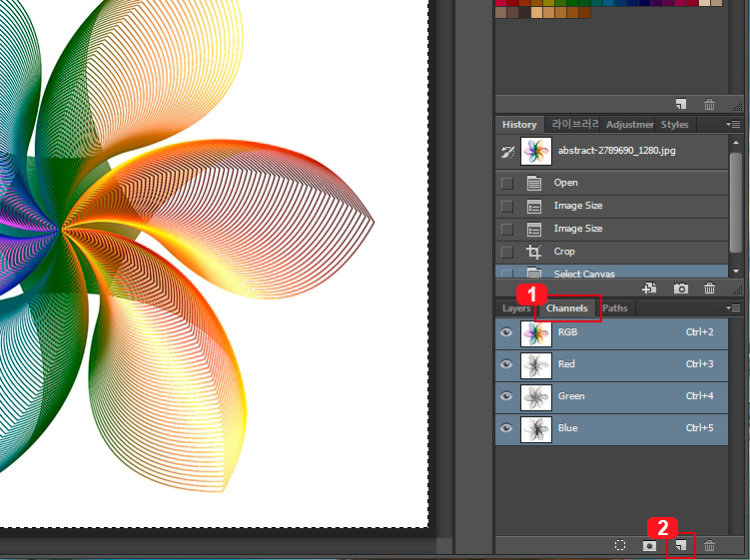Select the Select Canvas history state
This screenshot has height=560, width=750.
coord(612,272)
